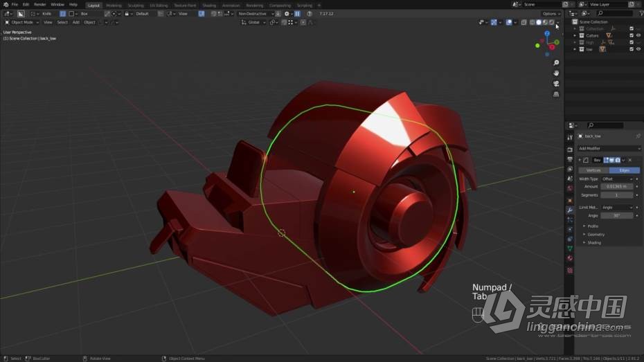Screen dimensions: 644x362
Task: Click the BoxCutter help question icon
Action: click(x=310, y=14)
